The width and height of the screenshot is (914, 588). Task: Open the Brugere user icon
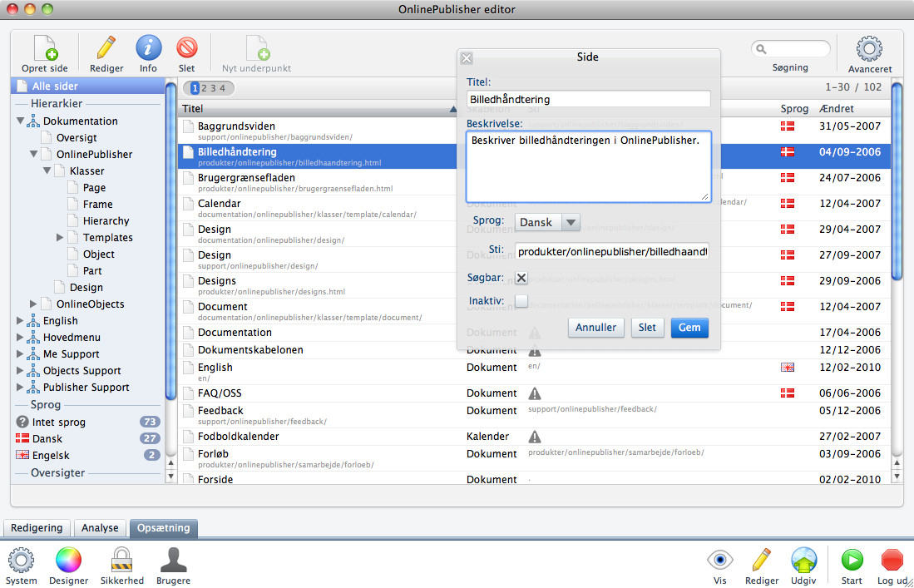coord(173,561)
